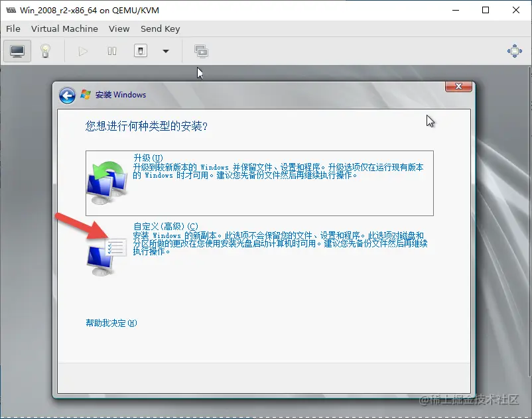The width and height of the screenshot is (532, 419).
Task: Open the Send Key menu
Action: point(160,29)
